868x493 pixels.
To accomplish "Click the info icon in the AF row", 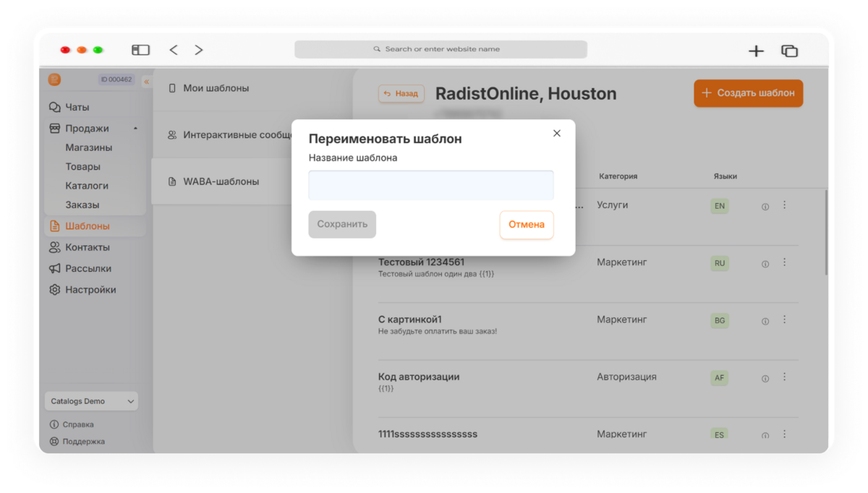I will (765, 378).
